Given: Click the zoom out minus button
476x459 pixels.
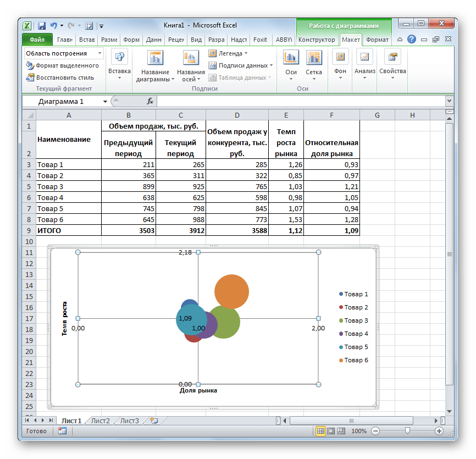Looking at the screenshot, I should 375,431.
